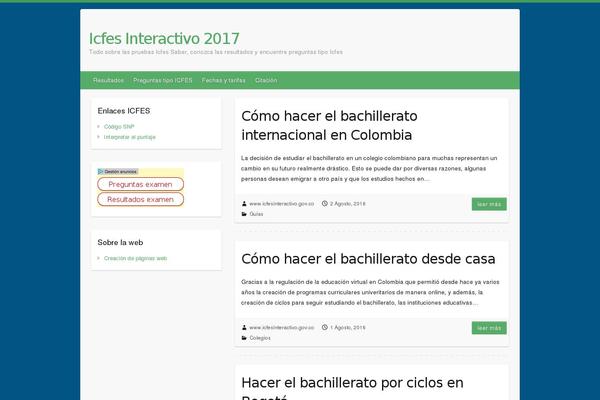Follow the Interpretar el puntaje link
This screenshot has width=600, height=400.
(x=130, y=137)
